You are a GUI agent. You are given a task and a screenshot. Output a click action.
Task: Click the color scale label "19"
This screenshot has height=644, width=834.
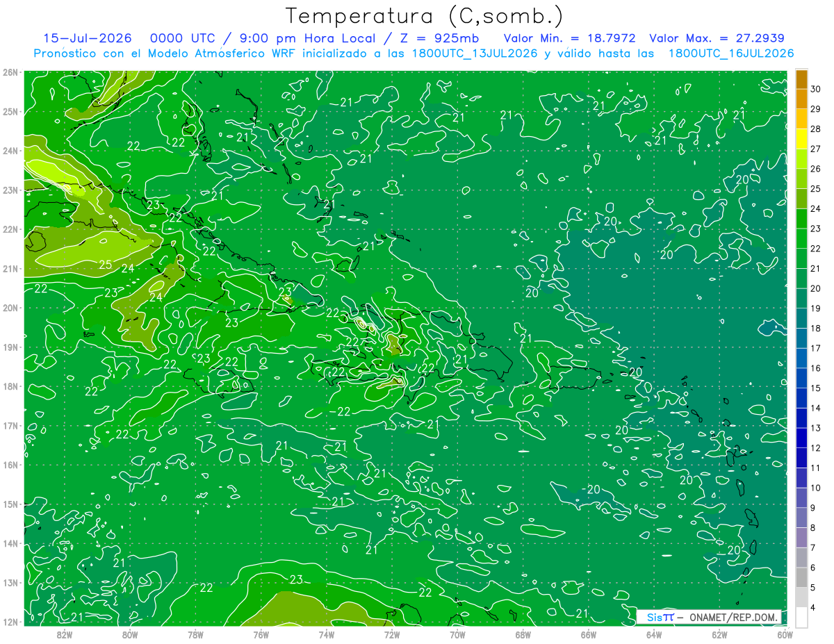point(816,308)
